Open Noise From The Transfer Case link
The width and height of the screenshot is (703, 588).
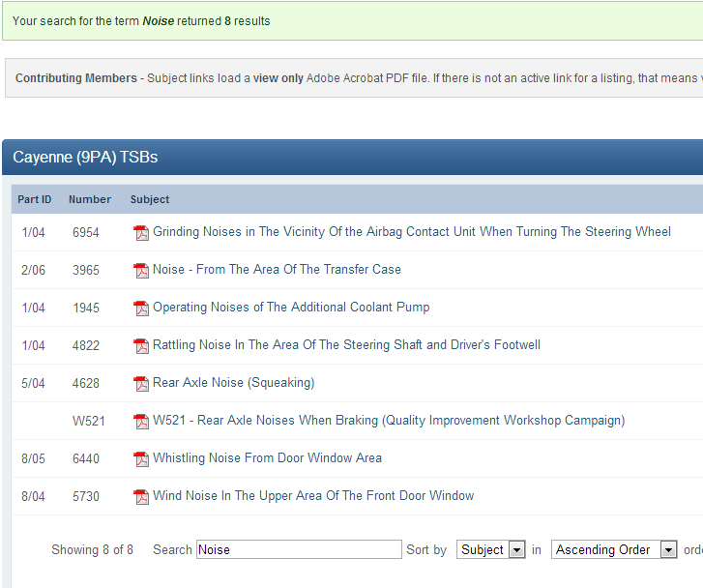(277, 270)
